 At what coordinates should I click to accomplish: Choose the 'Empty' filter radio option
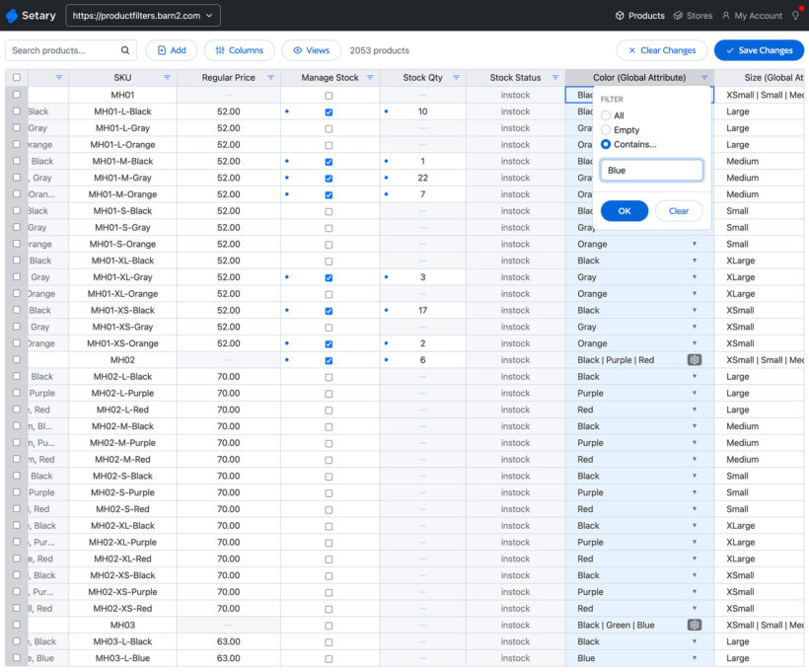(x=607, y=130)
